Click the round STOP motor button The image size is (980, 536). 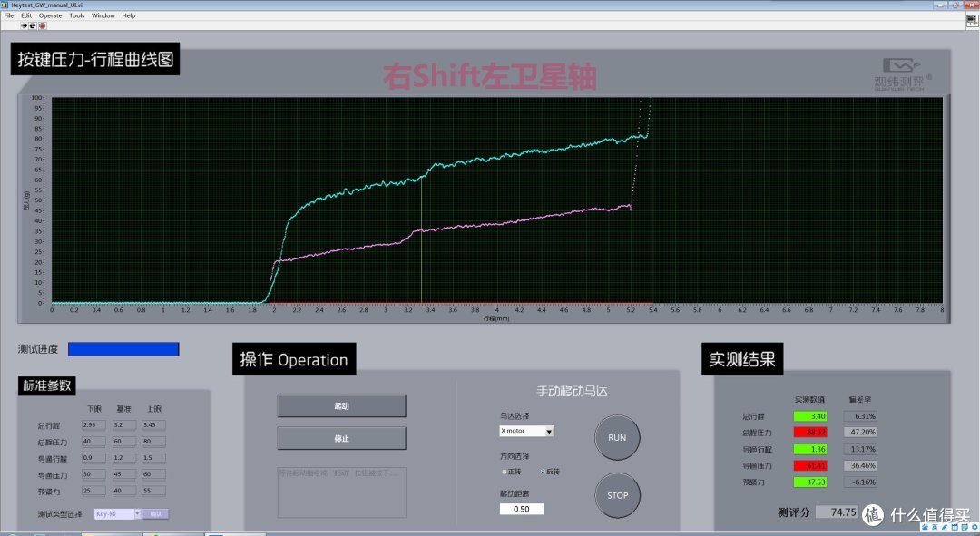pyautogui.click(x=617, y=495)
